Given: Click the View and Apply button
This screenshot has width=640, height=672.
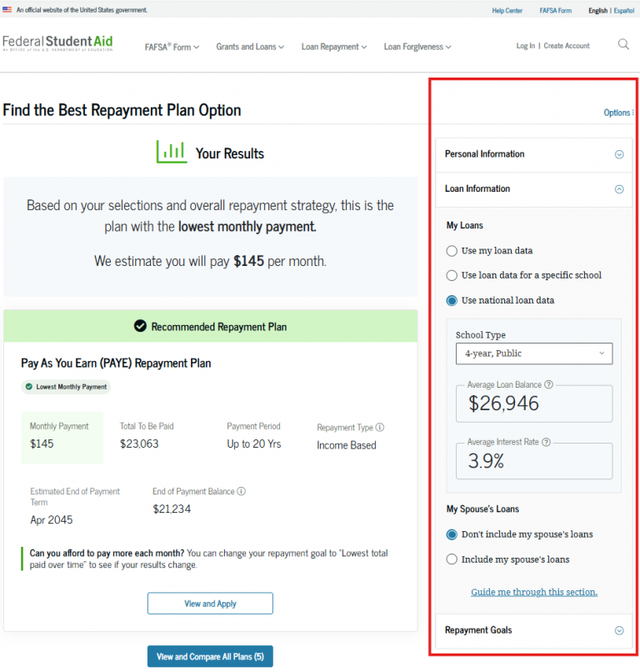Looking at the screenshot, I should 210,603.
